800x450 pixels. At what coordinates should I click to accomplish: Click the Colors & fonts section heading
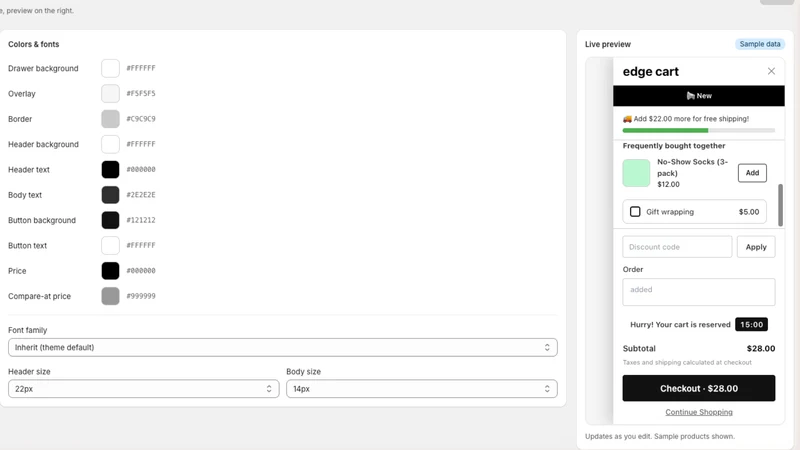click(x=34, y=44)
